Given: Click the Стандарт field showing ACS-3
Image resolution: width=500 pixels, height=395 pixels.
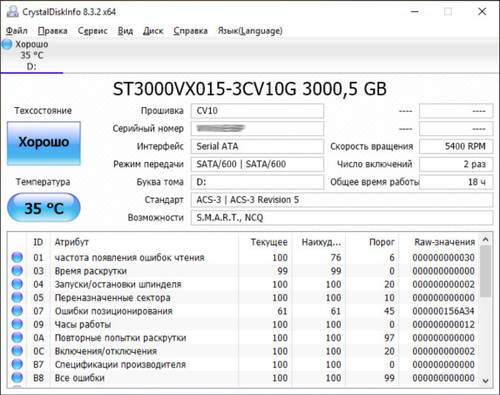Looking at the screenshot, I should (342, 200).
